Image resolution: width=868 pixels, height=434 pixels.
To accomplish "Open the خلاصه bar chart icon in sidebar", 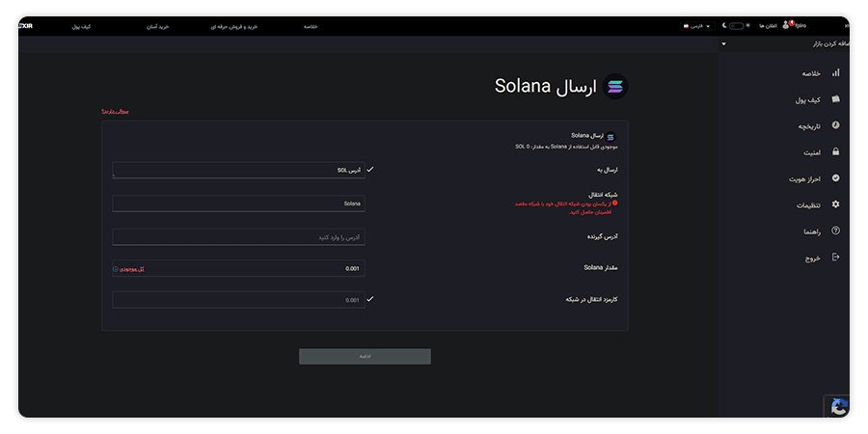I will 835,72.
